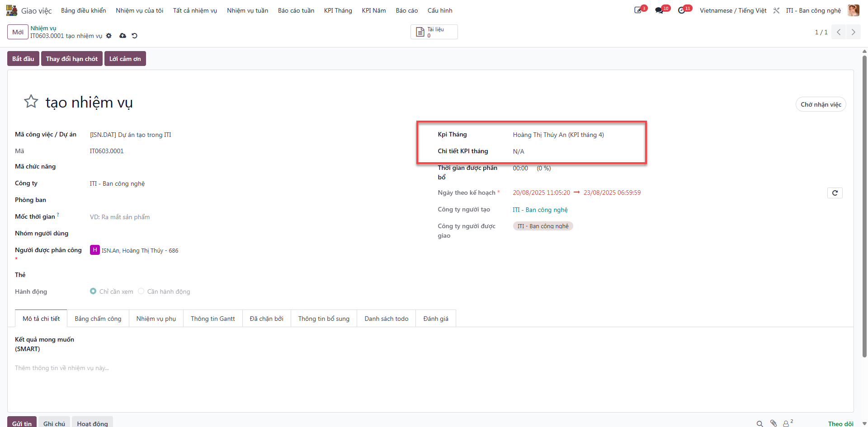Image resolution: width=868 pixels, height=427 pixels.
Task: Open the Tài liệu documents button
Action: click(434, 32)
